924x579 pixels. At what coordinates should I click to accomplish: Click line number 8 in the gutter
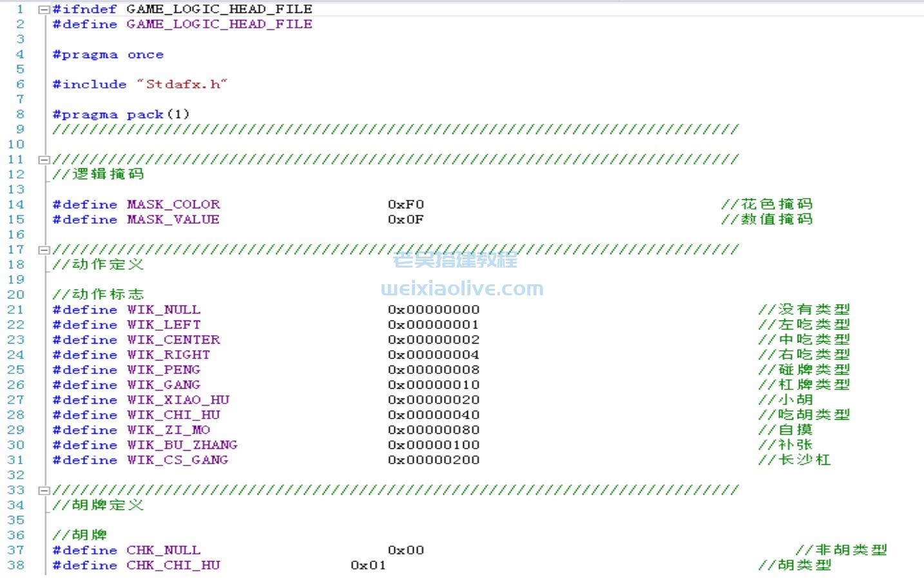[20, 114]
